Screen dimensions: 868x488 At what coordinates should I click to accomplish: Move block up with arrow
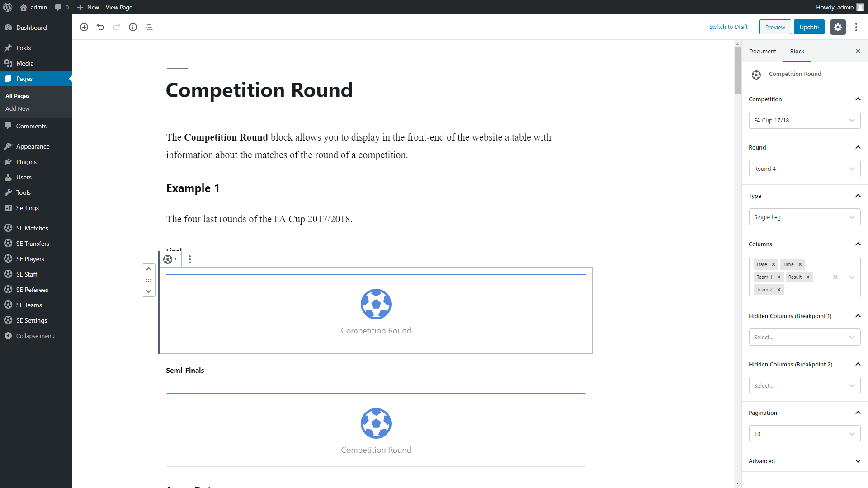[x=149, y=269]
